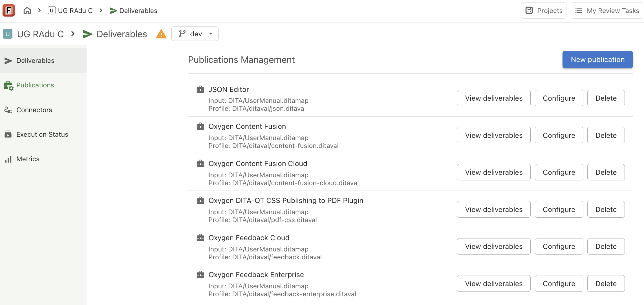The height and width of the screenshot is (305, 644).
Task: Open My Review Tasks
Action: click(607, 11)
